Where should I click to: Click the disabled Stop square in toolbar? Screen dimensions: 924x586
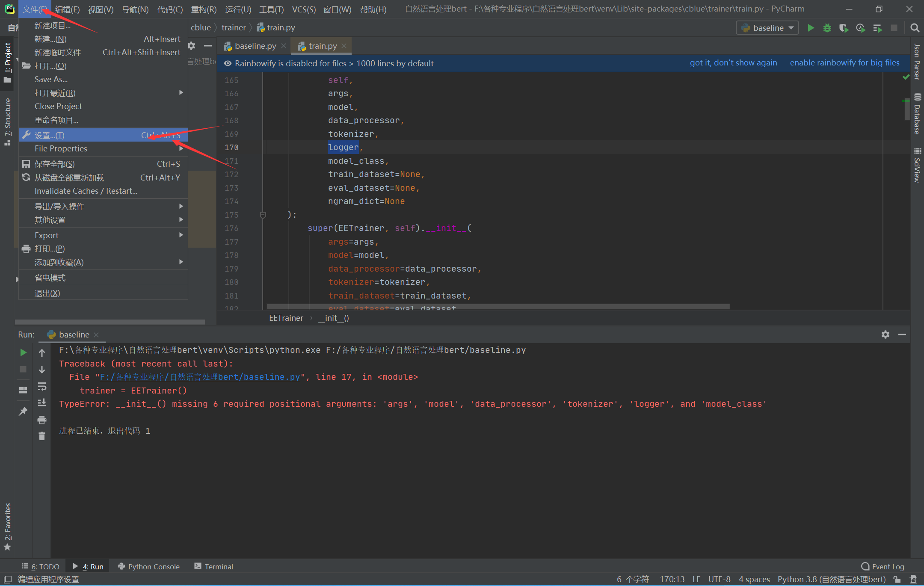coord(894,28)
